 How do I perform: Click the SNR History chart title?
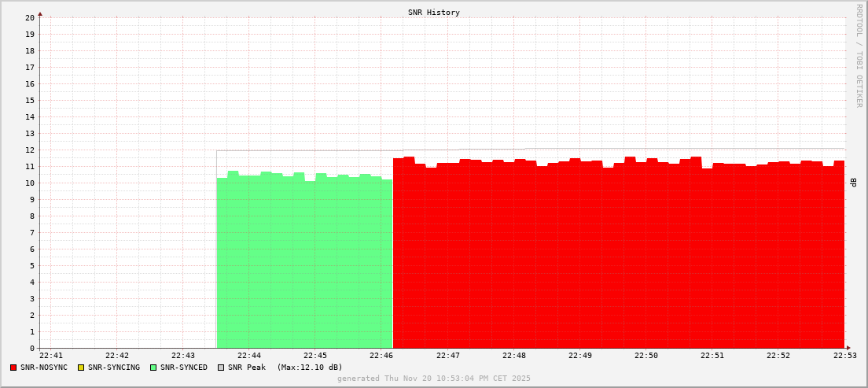click(x=434, y=13)
